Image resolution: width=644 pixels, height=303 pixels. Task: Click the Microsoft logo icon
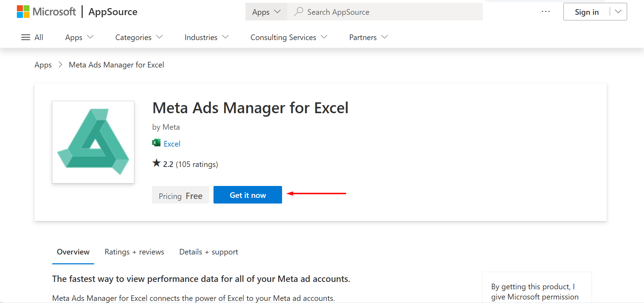coord(23,12)
